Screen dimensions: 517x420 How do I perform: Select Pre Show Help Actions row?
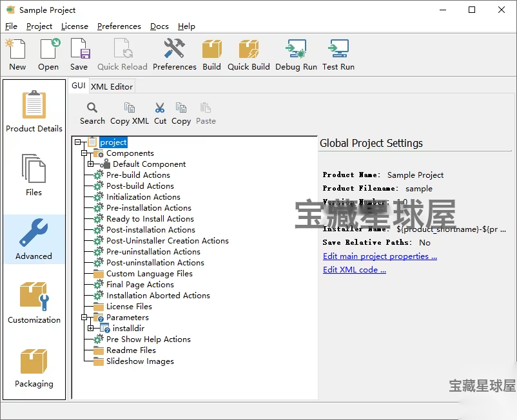pos(148,339)
